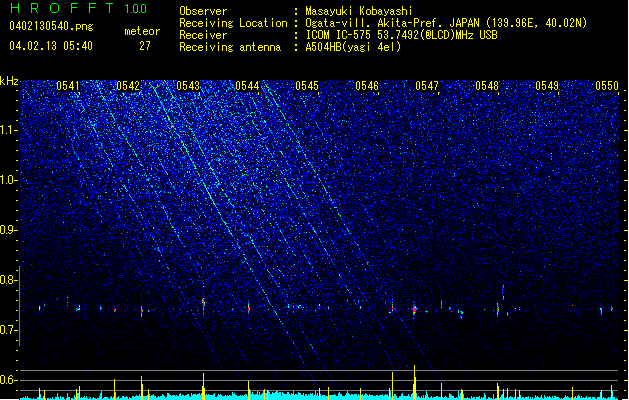Click the 0.7 frequency axis label
The height and width of the screenshot is (400, 629).
(8, 330)
